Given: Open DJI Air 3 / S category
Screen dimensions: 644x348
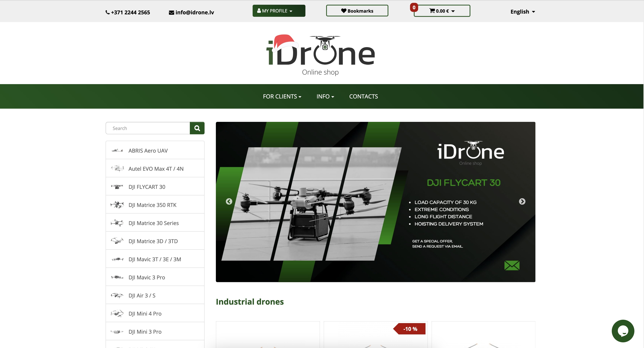Looking at the screenshot, I should click(x=155, y=295).
